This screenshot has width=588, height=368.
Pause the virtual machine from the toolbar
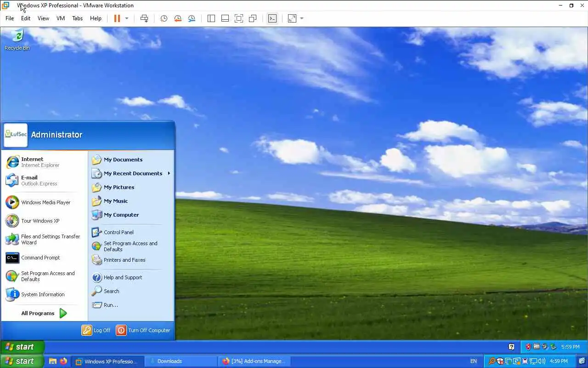[117, 18]
